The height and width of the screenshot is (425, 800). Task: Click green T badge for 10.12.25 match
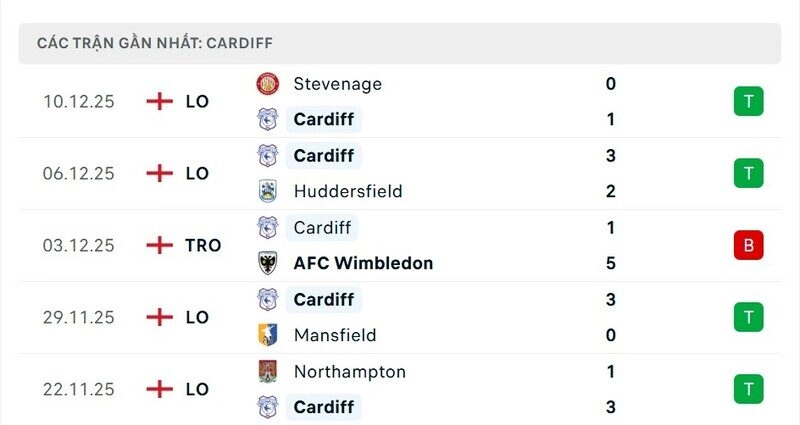coord(748,101)
